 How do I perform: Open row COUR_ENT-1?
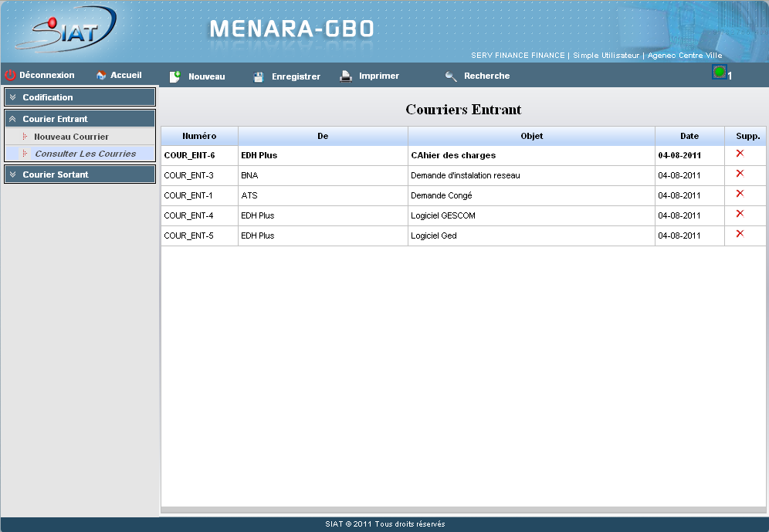[x=463, y=195]
